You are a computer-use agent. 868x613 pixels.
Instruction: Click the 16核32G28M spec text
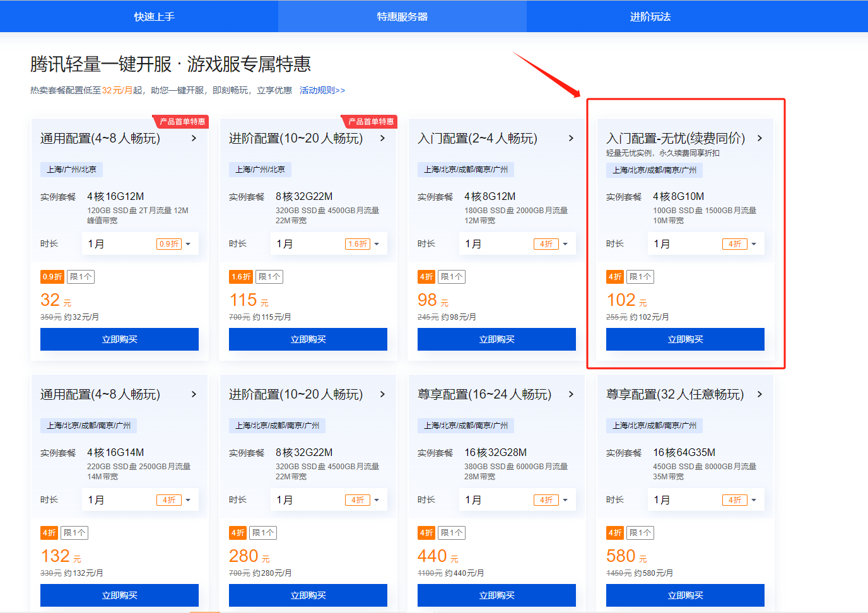pos(496,453)
